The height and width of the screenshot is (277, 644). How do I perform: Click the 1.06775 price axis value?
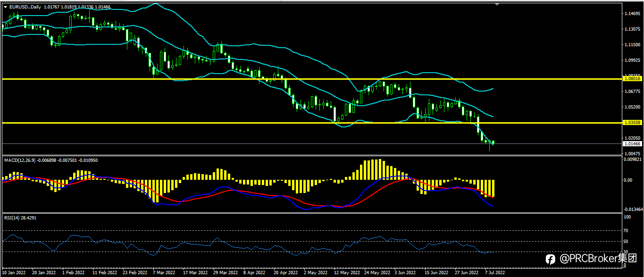tap(632, 92)
